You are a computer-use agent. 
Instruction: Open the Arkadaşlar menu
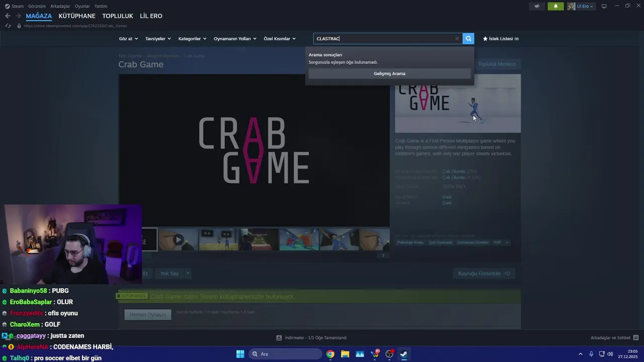pos(60,6)
